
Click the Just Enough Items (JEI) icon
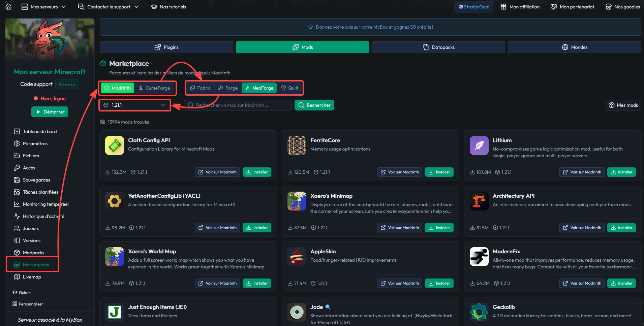point(115,312)
